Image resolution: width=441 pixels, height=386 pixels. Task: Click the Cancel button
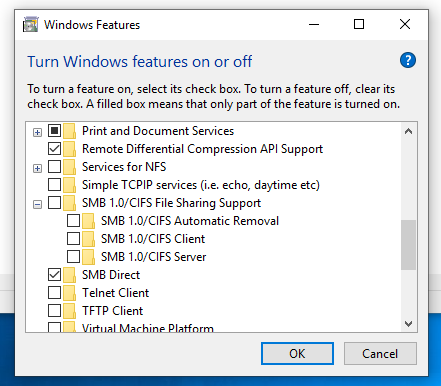pyautogui.click(x=380, y=353)
